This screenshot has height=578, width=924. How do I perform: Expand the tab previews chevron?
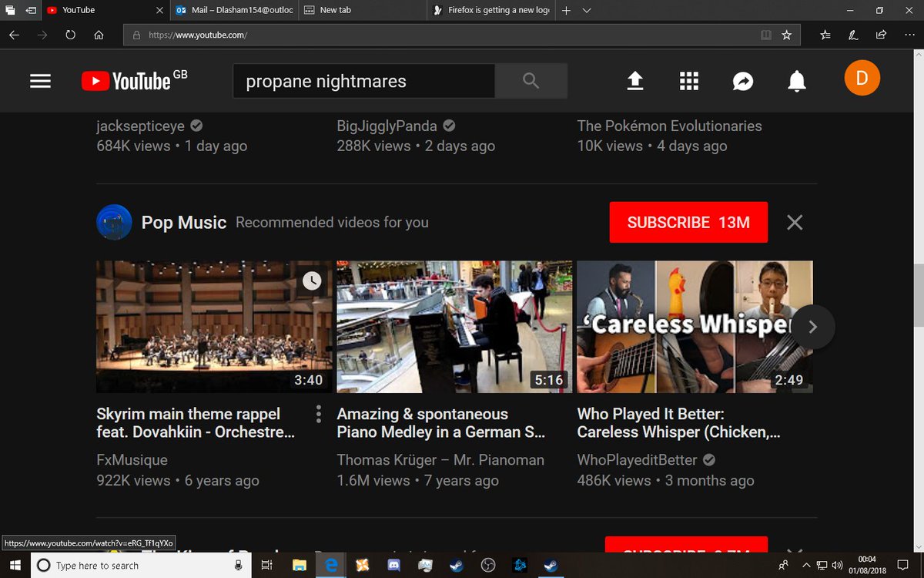(x=587, y=11)
